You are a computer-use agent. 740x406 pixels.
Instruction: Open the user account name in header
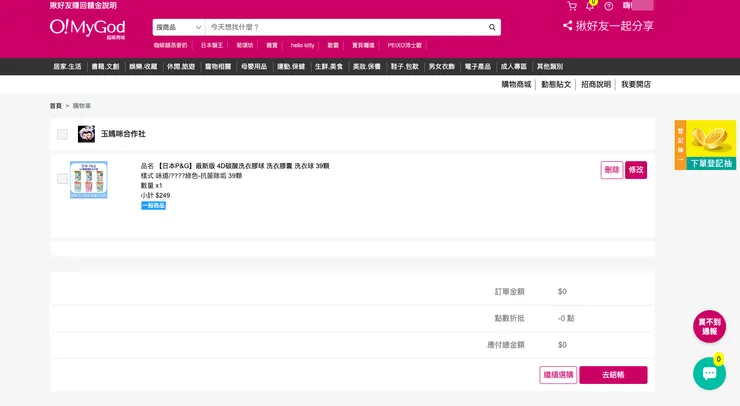pyautogui.click(x=638, y=6)
